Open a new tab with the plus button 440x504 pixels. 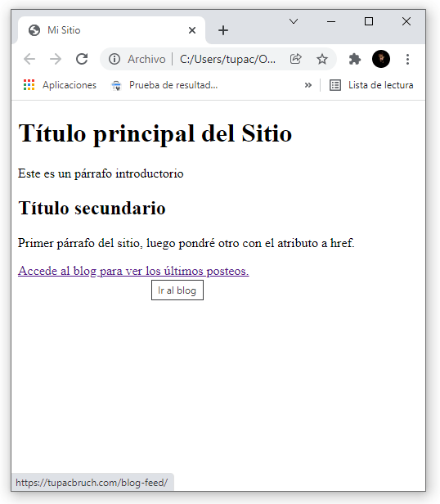[223, 30]
